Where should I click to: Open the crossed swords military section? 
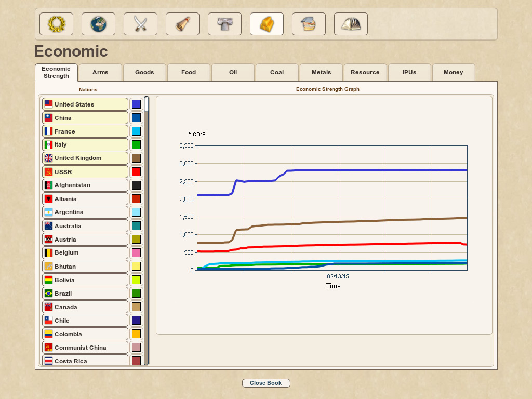coord(140,24)
